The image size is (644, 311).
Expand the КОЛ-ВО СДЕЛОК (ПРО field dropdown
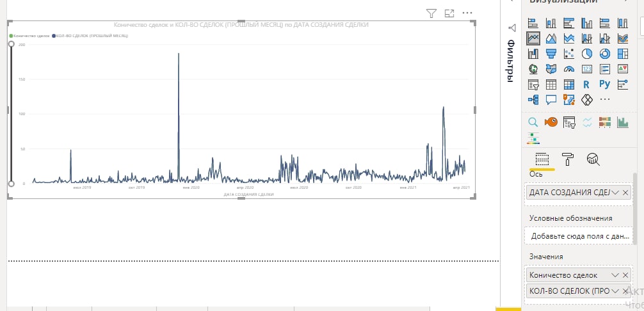pos(615,291)
